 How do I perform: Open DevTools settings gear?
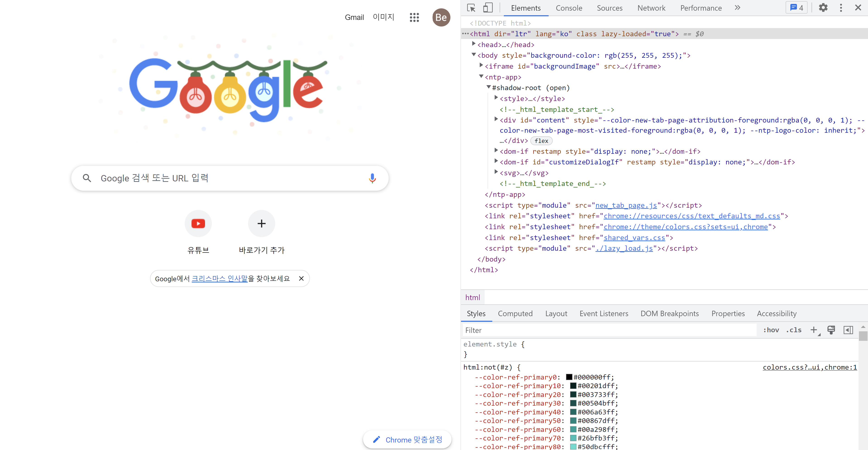(823, 8)
